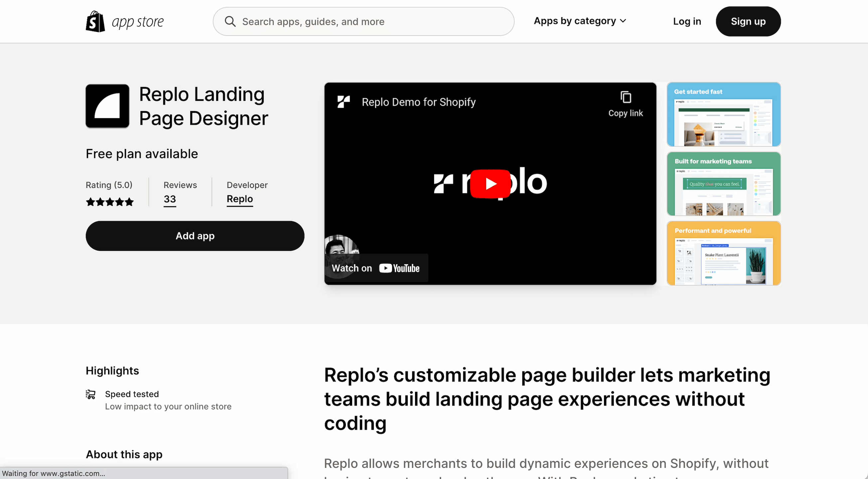The image size is (868, 479).
Task: Click the Sign up button
Action: click(x=748, y=21)
